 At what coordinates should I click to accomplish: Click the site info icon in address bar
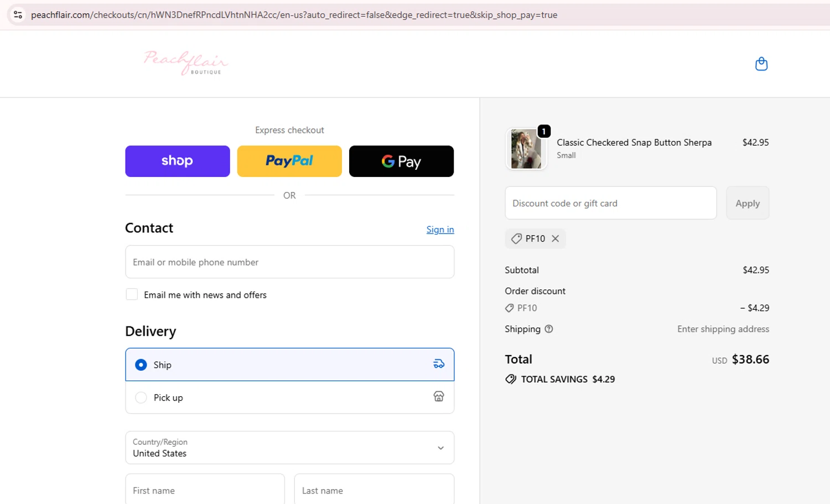pyautogui.click(x=18, y=15)
